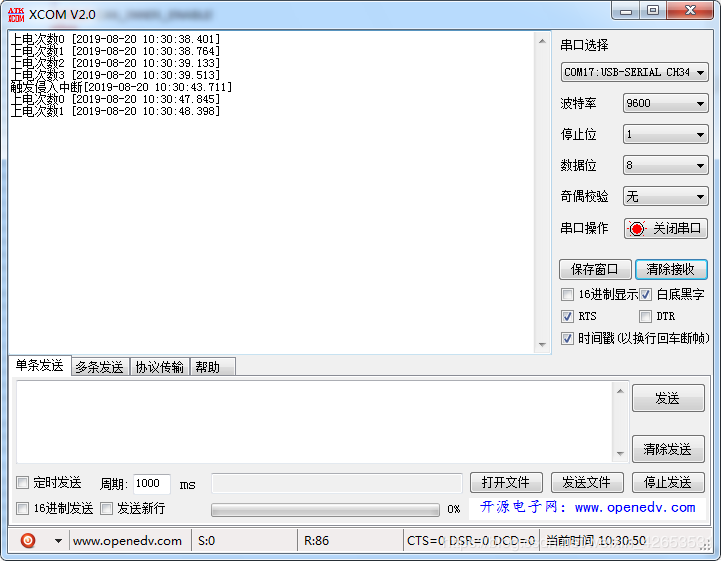Viewport: 721px width, 561px height.
Task: Click the file send progress bar
Action: pos(325,509)
